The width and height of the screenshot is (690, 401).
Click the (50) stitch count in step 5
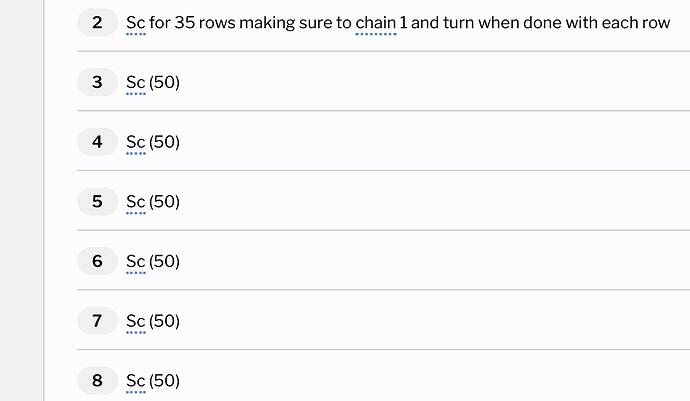click(165, 202)
